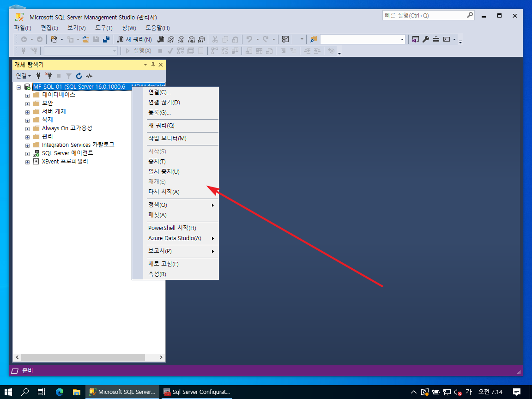Open the 파일(F) menu
The image size is (532, 399).
(22, 28)
